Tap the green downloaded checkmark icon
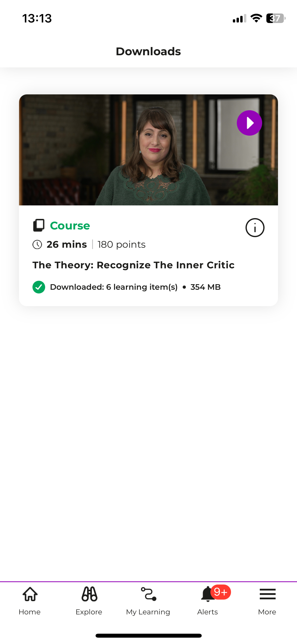297x644 pixels. 39,287
